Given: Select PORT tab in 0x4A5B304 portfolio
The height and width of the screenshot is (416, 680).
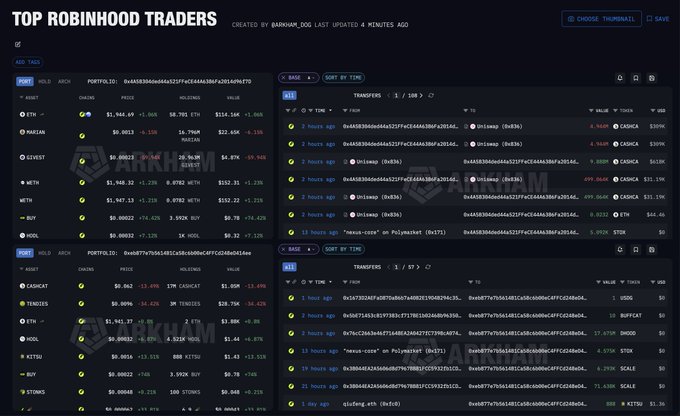Looking at the screenshot, I should 25,81.
